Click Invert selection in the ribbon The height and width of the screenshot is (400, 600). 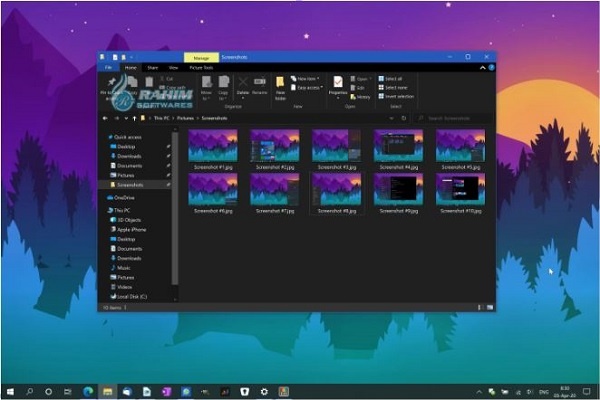(396, 96)
